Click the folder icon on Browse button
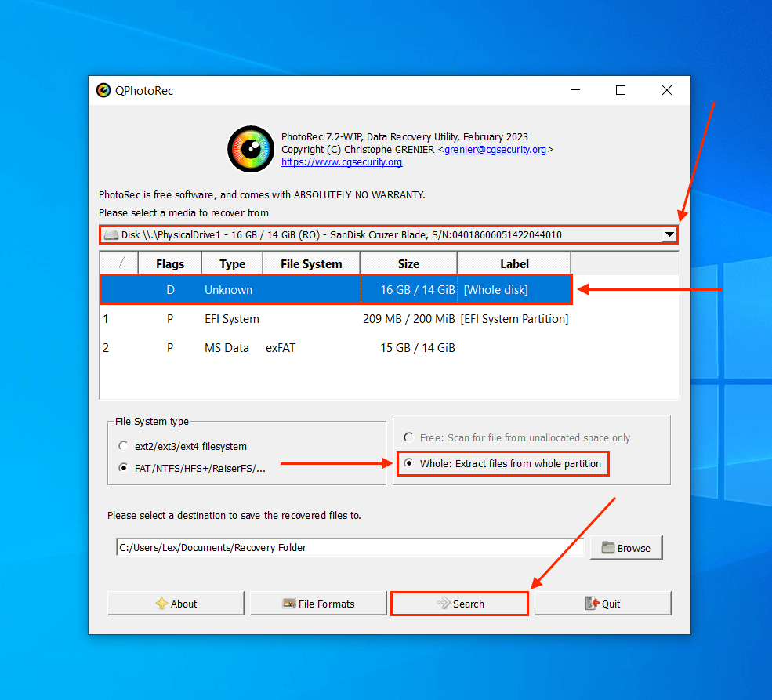Screen dimensions: 772x700 click(x=608, y=548)
